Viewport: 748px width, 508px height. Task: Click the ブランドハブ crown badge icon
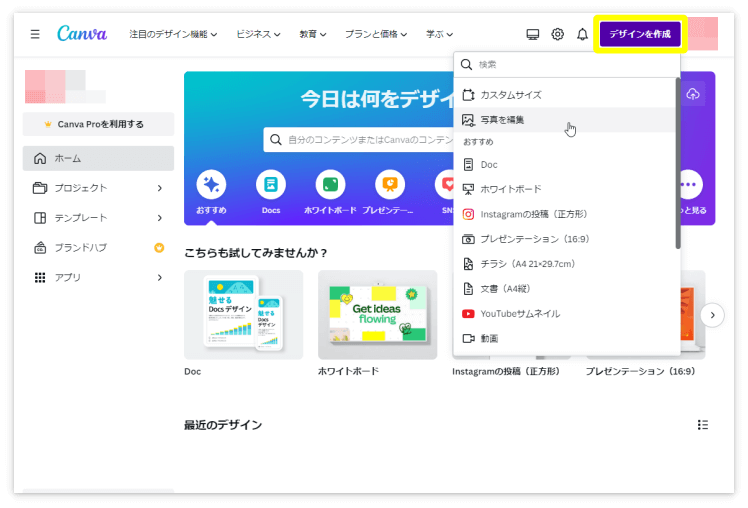(x=159, y=248)
